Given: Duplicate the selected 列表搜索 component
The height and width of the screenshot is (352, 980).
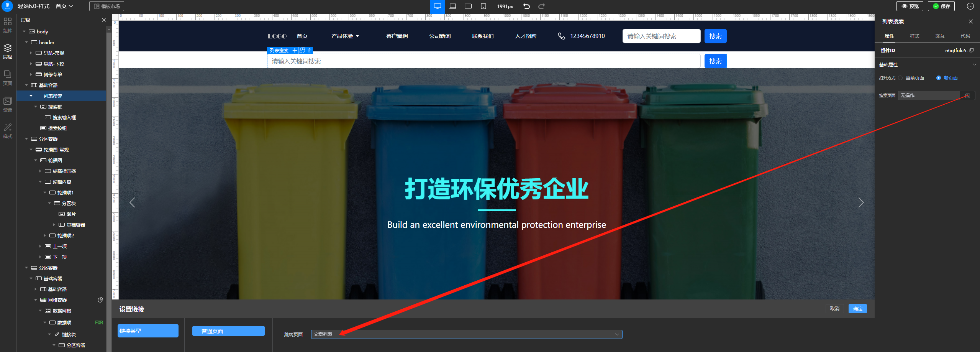Looking at the screenshot, I should point(302,51).
